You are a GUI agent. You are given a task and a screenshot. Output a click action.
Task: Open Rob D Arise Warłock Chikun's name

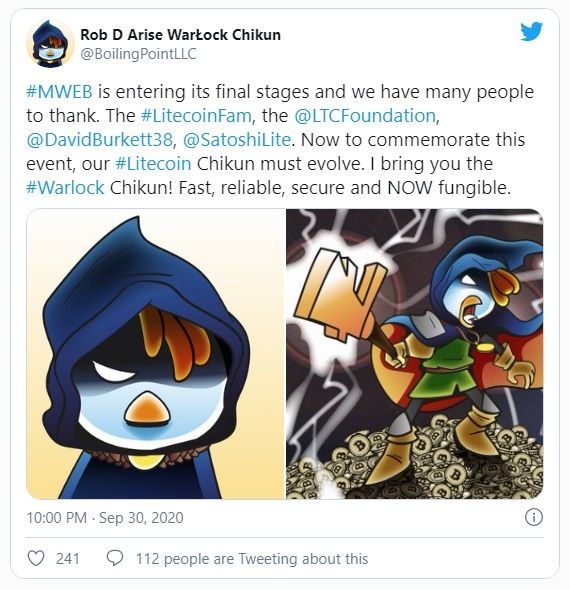(x=181, y=35)
